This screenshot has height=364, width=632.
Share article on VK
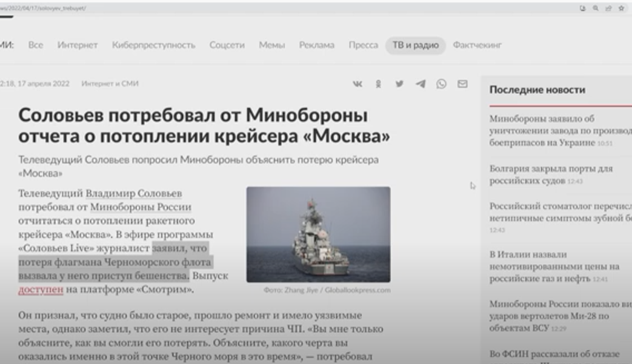click(x=358, y=84)
